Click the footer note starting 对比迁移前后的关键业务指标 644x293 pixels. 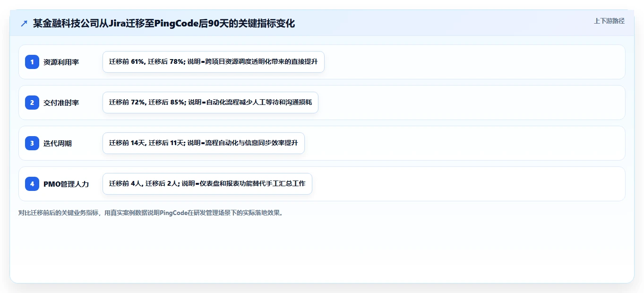tap(152, 213)
